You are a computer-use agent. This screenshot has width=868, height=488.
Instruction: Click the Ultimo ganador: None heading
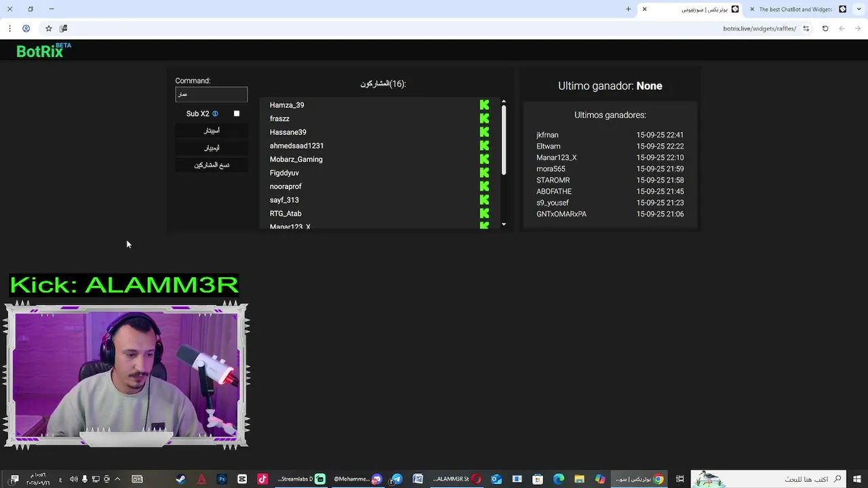610,86
